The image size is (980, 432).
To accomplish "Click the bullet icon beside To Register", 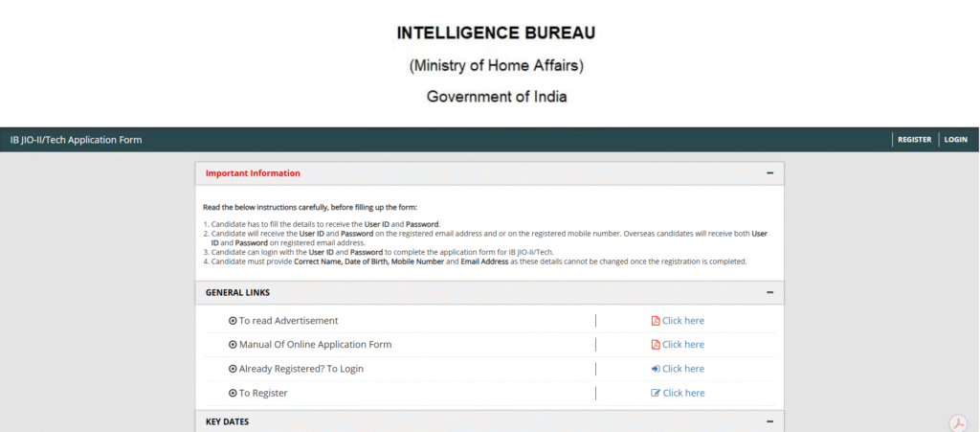I will (233, 393).
